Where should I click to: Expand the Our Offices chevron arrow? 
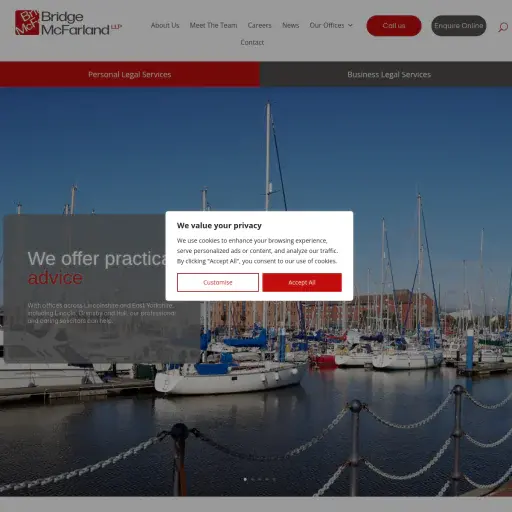click(x=350, y=25)
